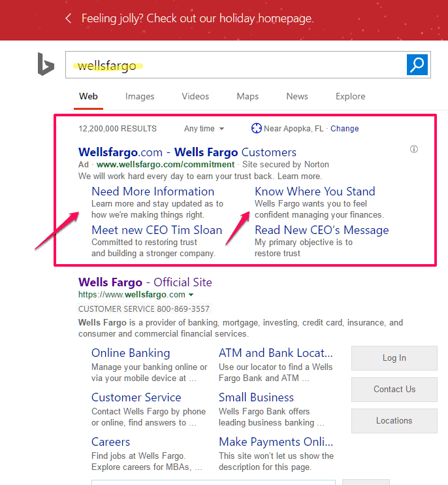Screen dimensions: 448x485
Task: Click the Small Business sitelink
Action: pos(256,397)
